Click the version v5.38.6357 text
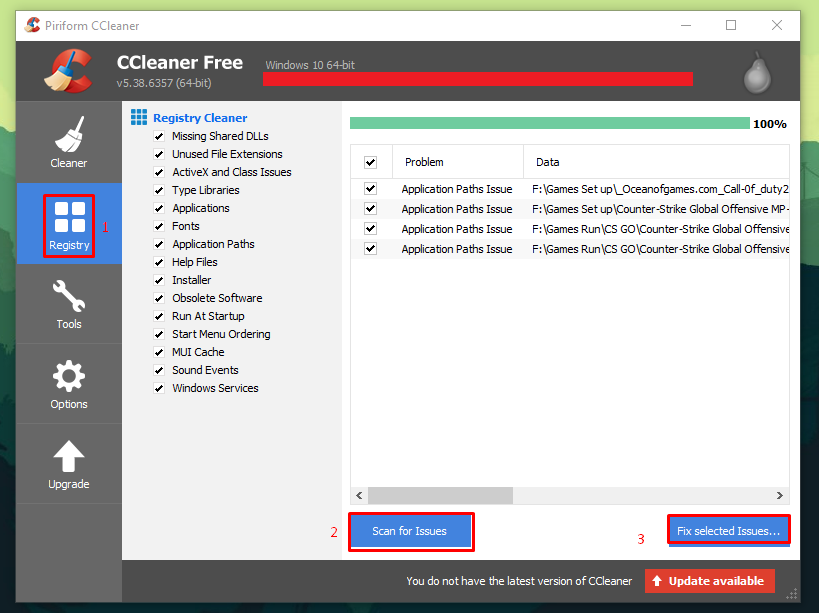 click(x=164, y=83)
